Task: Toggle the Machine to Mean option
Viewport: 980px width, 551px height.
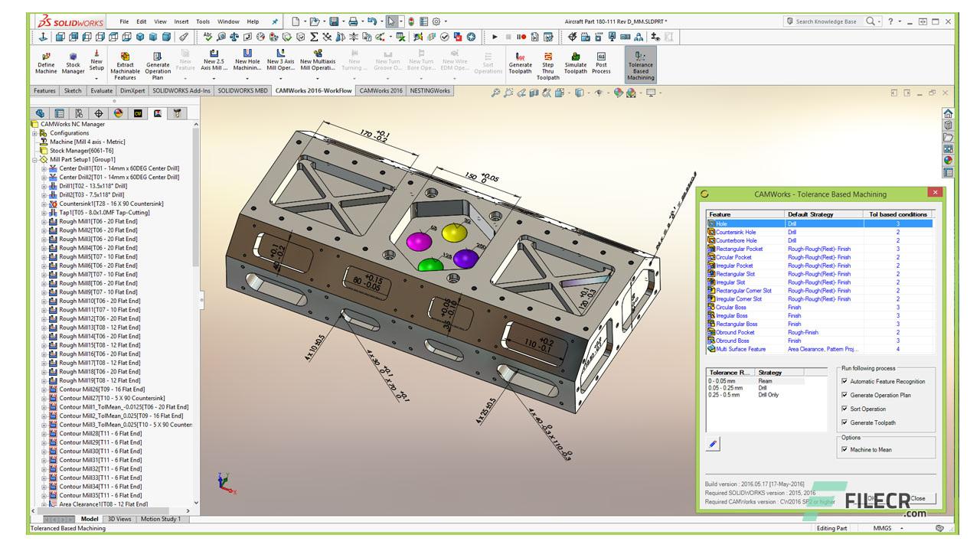Action: [x=843, y=450]
